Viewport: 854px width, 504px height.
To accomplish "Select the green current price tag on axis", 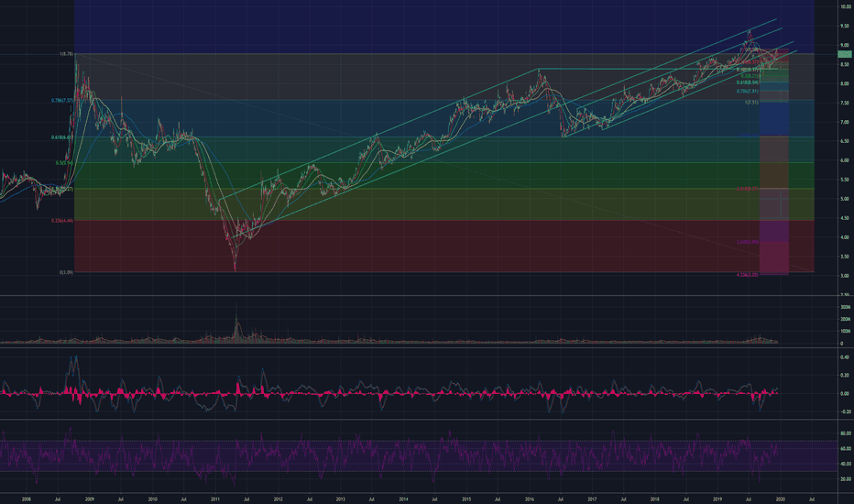I will click(x=845, y=54).
